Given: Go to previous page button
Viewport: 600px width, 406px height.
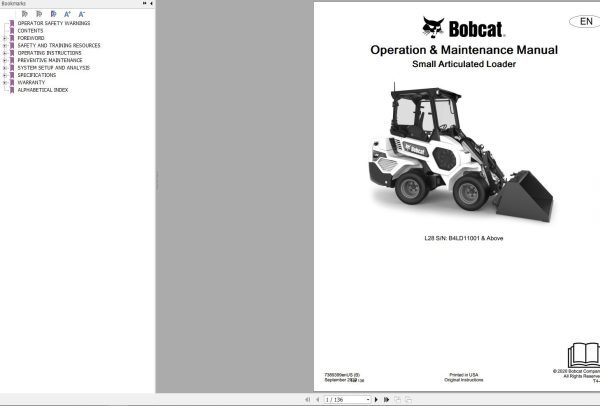Looking at the screenshot, I should (x=317, y=399).
